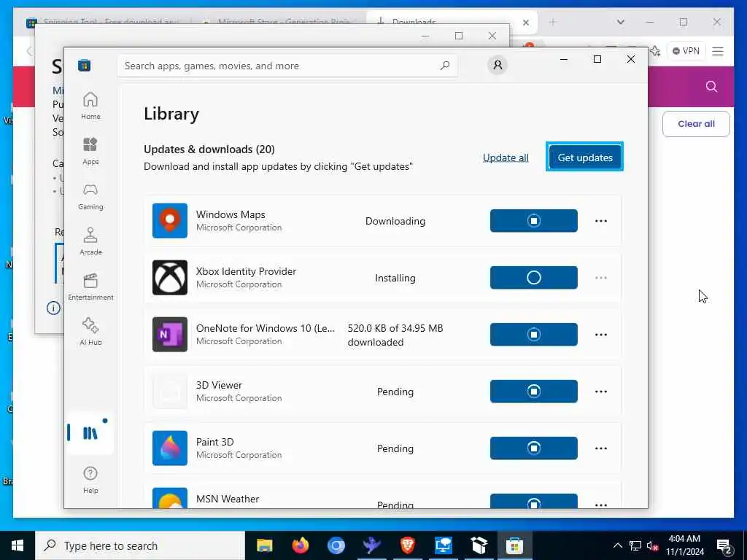The height and width of the screenshot is (560, 747).
Task: Open the notification center icon
Action: point(724,546)
